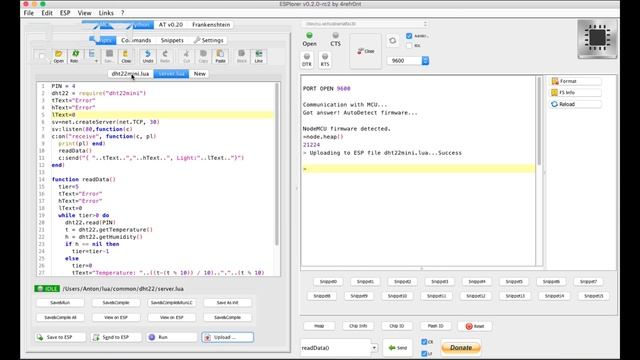Open the Links menu
This screenshot has height=360, width=640.
tap(106, 13)
